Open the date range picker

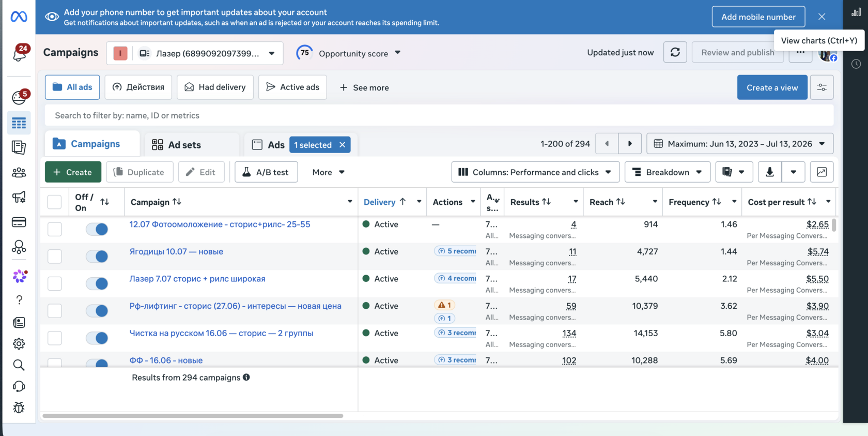point(740,144)
